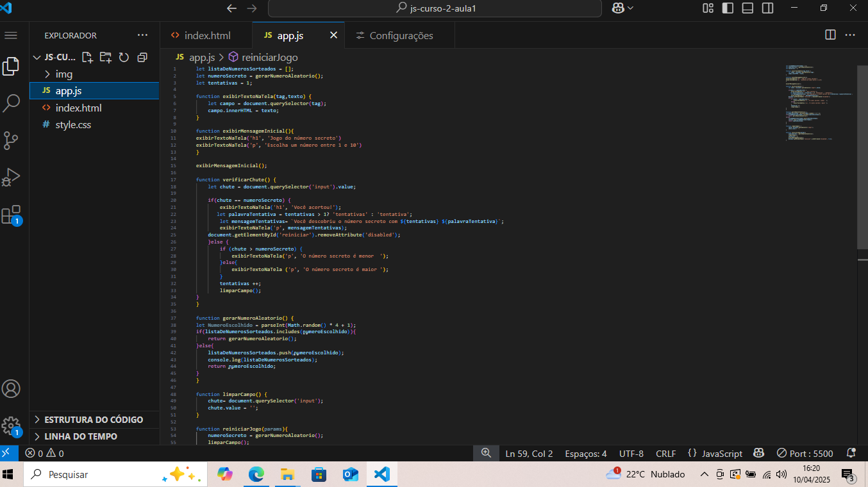Screen dimensions: 868x487
Task: Click the New Folder icon in explorer
Action: pos(106,57)
